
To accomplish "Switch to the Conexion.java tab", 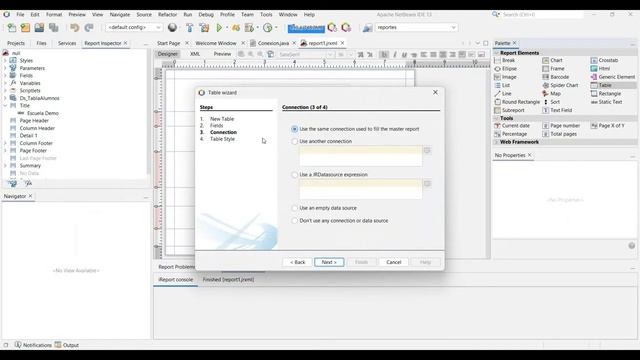I will (x=273, y=43).
